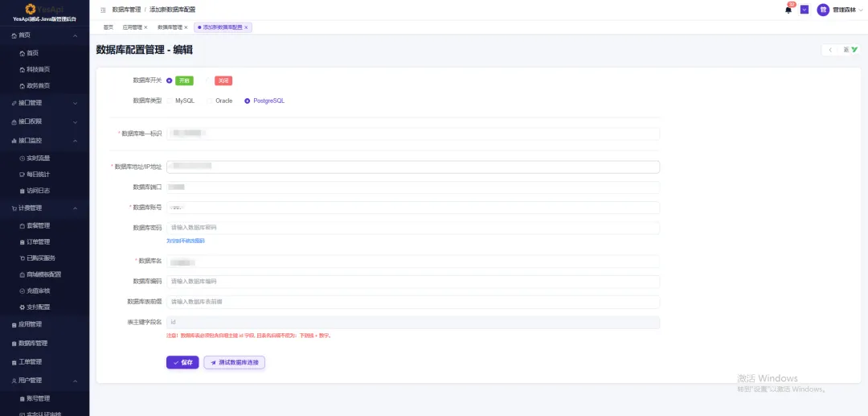Click the YesApi logo in sidebar

[x=44, y=9]
